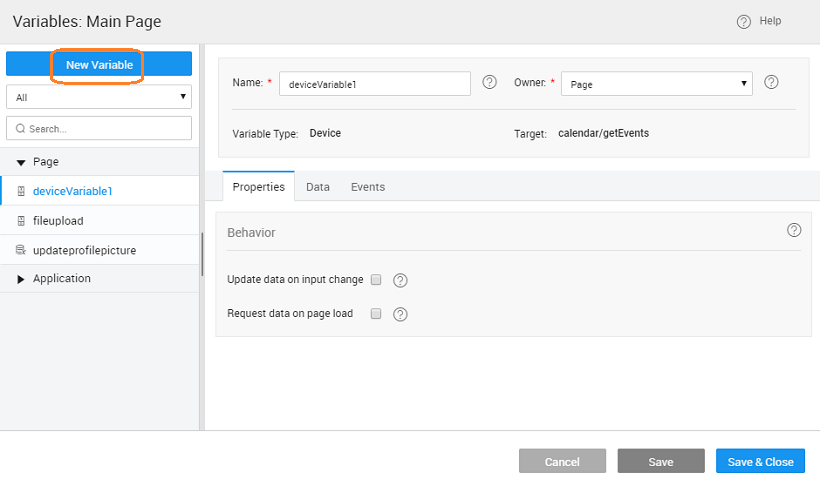Collapse the Page tree section
The width and height of the screenshot is (820, 486).
coord(21,162)
